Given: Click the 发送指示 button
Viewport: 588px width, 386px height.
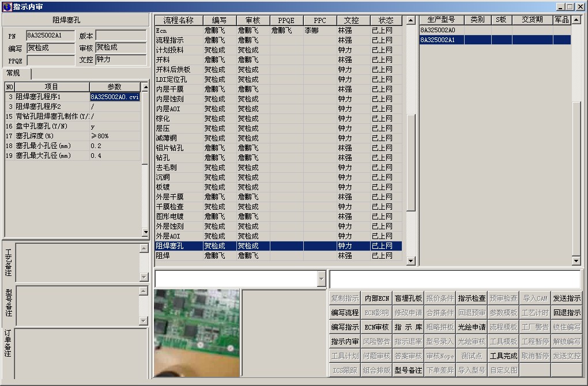Looking at the screenshot, I should point(567,298).
